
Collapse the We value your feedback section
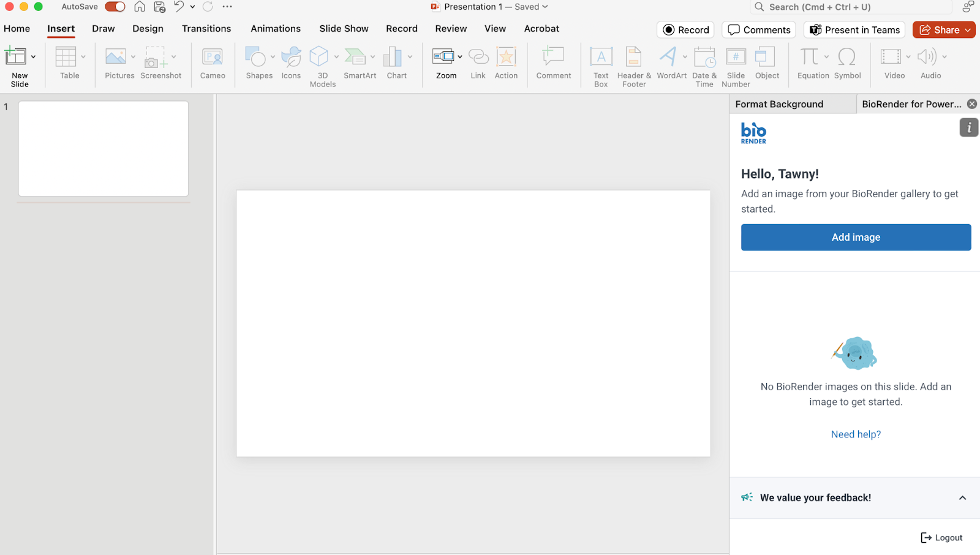[x=963, y=498]
